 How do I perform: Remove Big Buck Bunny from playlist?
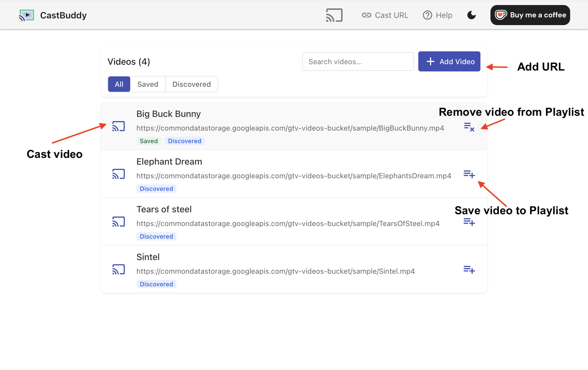pos(469,127)
